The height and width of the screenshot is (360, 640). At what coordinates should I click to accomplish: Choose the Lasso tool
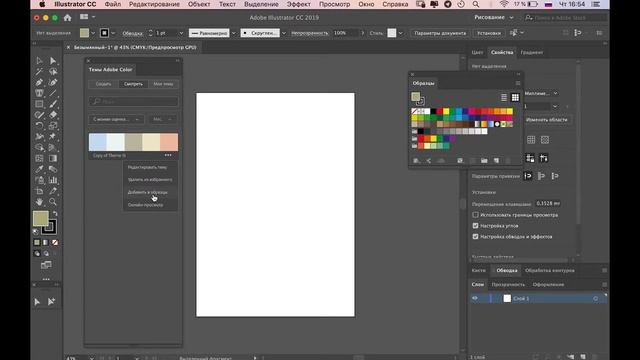(x=53, y=72)
